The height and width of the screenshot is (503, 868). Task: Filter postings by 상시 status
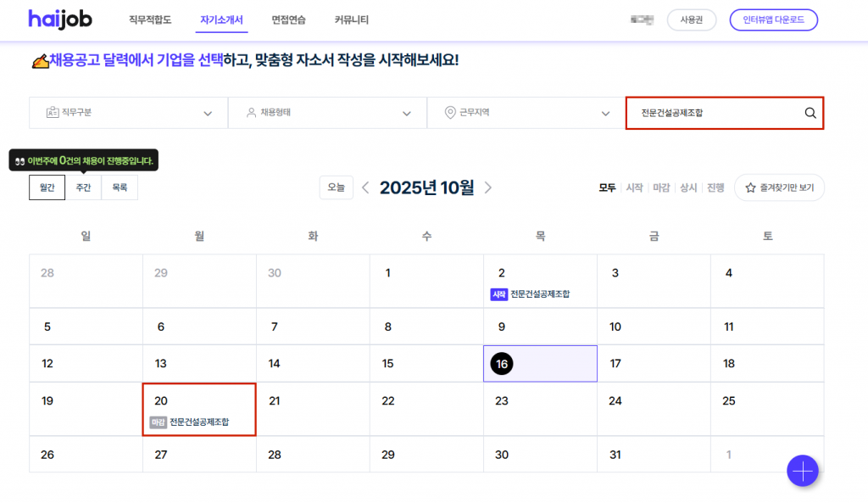click(687, 187)
